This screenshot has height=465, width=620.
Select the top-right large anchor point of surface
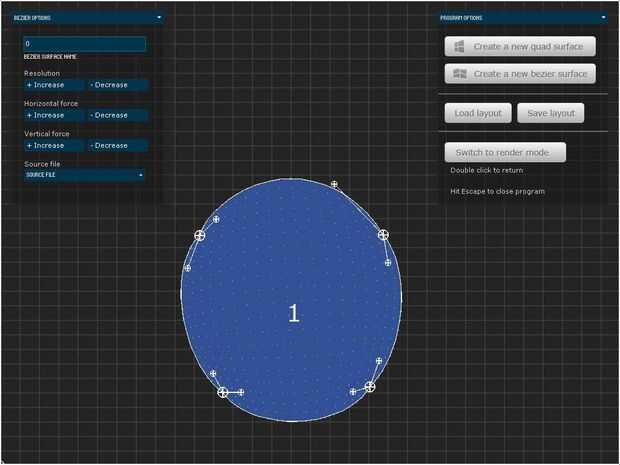(383, 235)
